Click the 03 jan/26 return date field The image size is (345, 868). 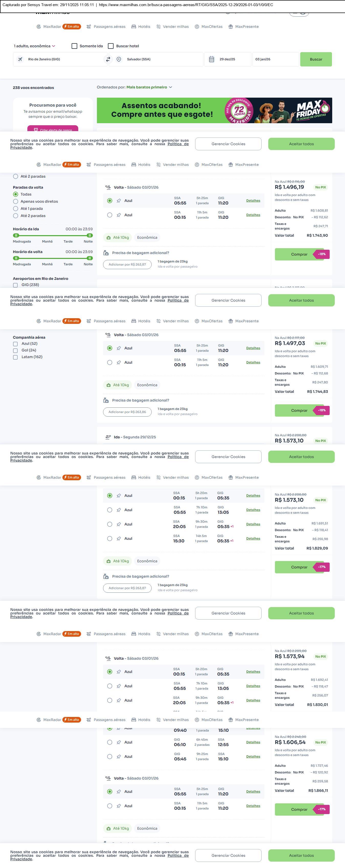click(x=275, y=59)
